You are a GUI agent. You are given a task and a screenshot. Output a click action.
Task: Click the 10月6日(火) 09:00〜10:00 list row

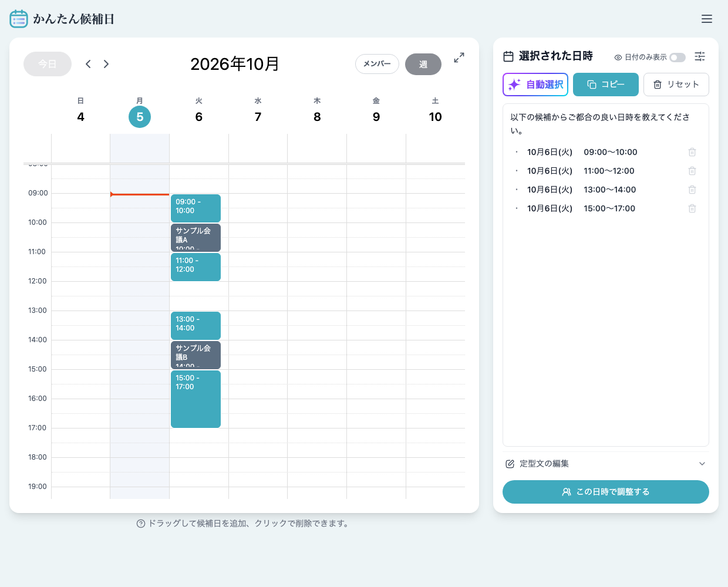tap(606, 152)
